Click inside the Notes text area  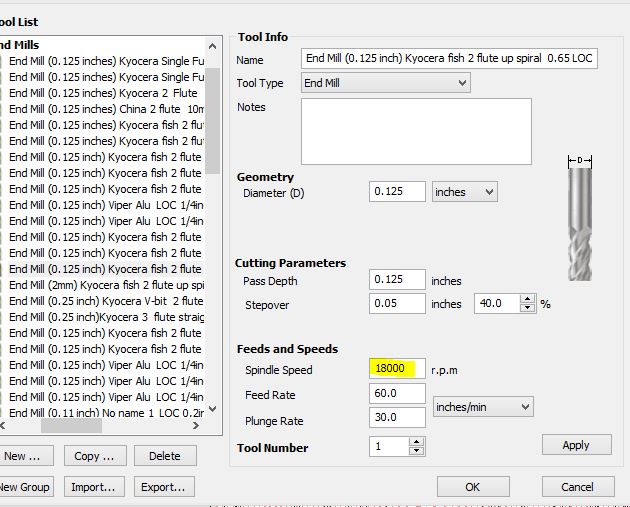point(416,131)
